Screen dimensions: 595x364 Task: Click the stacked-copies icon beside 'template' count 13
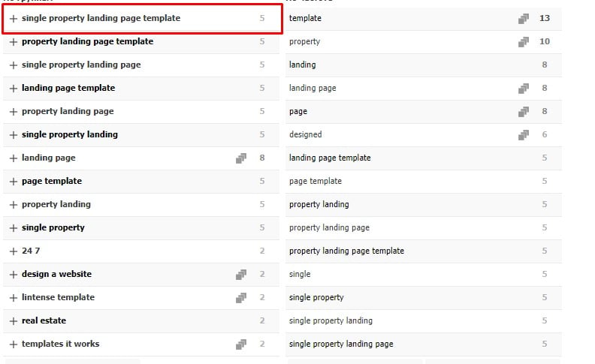pyautogui.click(x=524, y=18)
